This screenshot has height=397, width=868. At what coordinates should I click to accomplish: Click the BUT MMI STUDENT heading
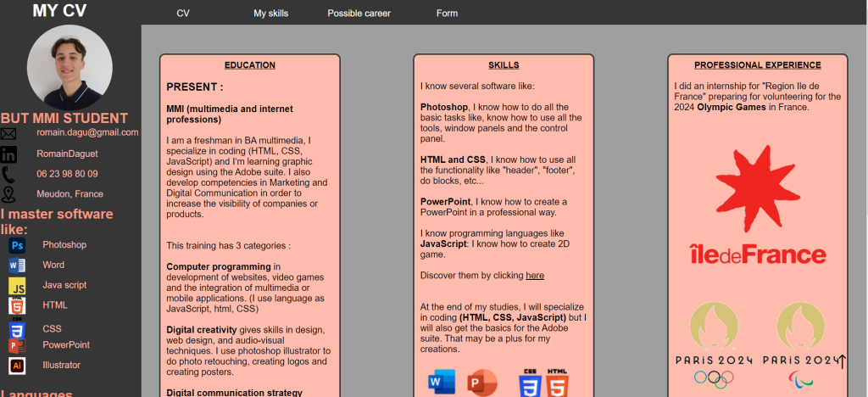pos(64,118)
